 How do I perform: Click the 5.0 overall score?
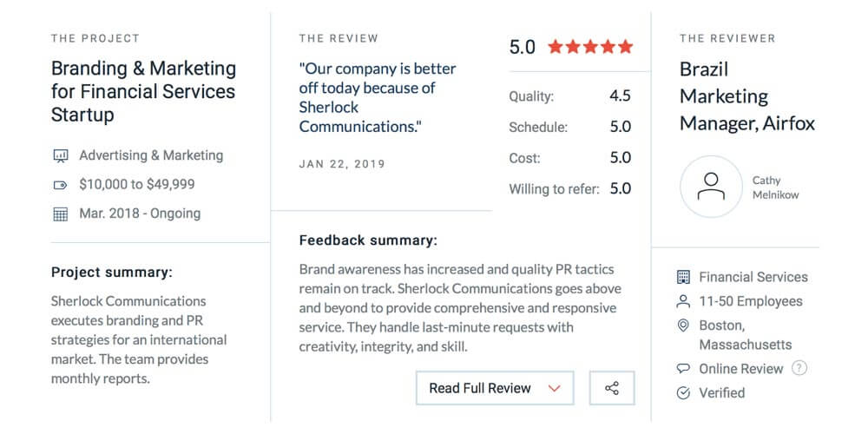coord(522,47)
